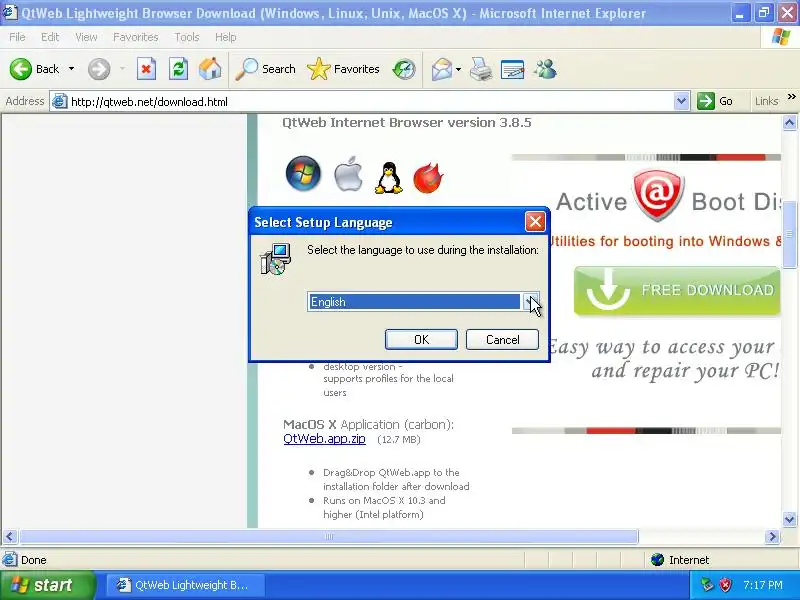Click the setup installer icon in dialog
This screenshot has height=600, width=800.
pyautogui.click(x=276, y=259)
